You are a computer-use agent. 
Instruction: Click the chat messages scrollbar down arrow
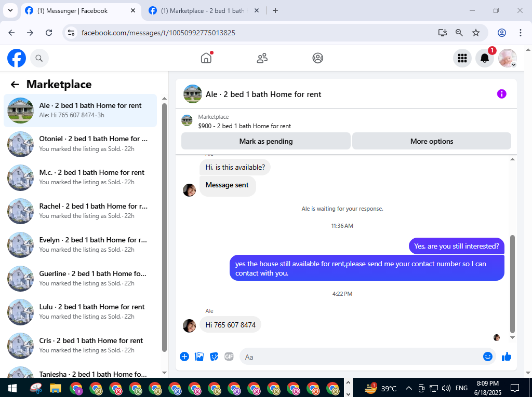[512, 337]
